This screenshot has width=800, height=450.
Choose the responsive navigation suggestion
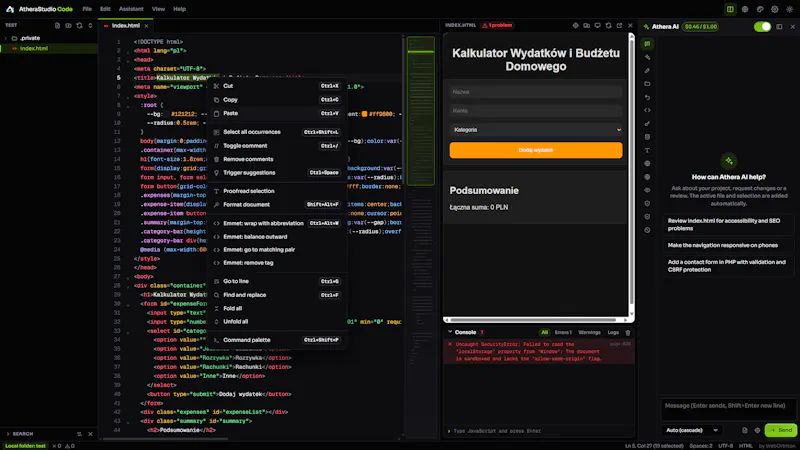coord(729,245)
